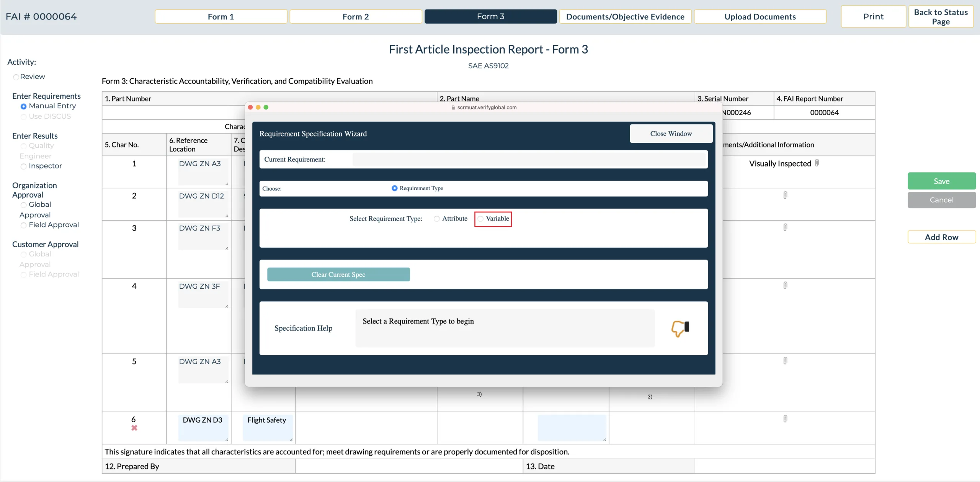
Task: Open the Form 3 tab
Action: (x=490, y=16)
